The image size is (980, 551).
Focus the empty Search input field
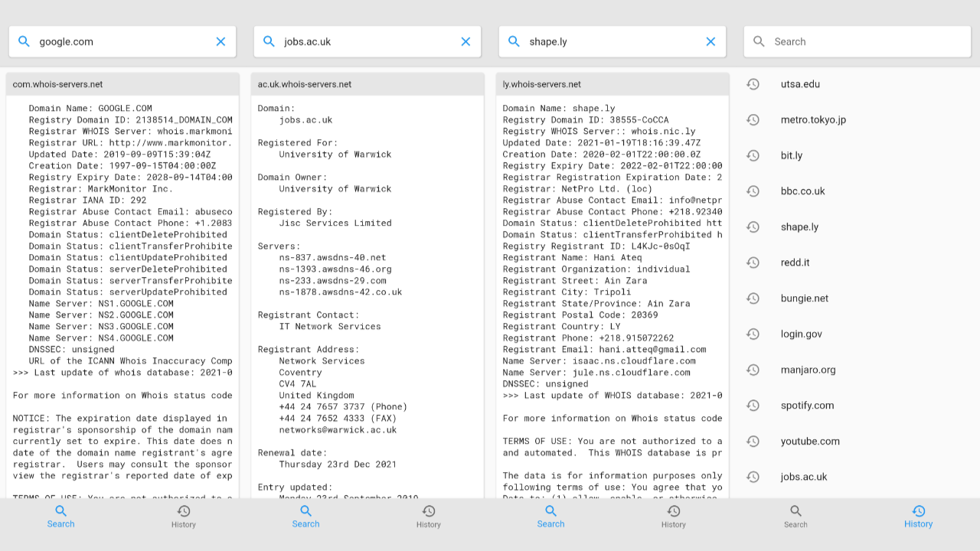[x=857, y=41]
